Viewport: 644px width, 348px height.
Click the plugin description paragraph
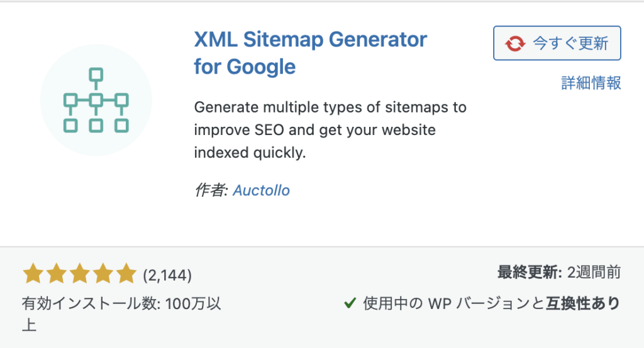coord(330,129)
